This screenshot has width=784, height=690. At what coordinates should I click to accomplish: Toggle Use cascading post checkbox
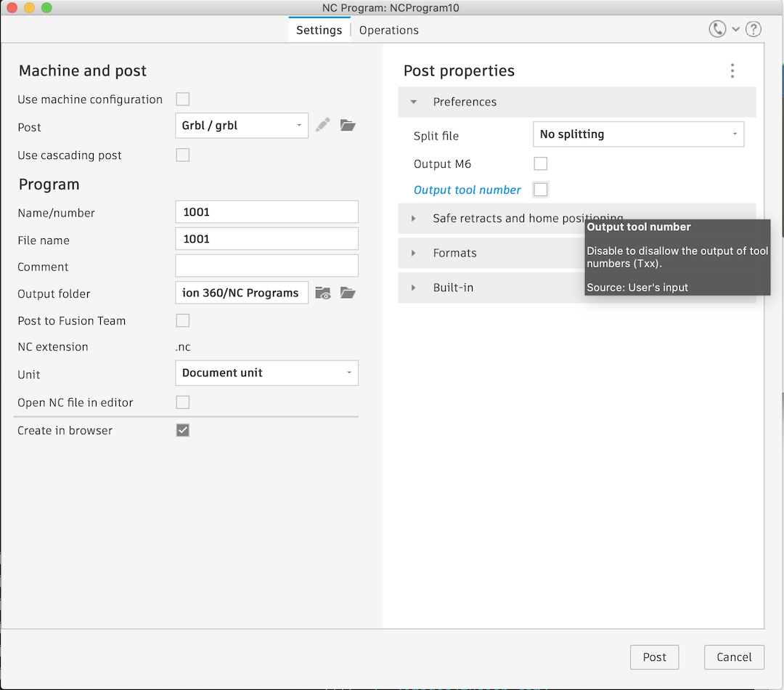click(182, 155)
